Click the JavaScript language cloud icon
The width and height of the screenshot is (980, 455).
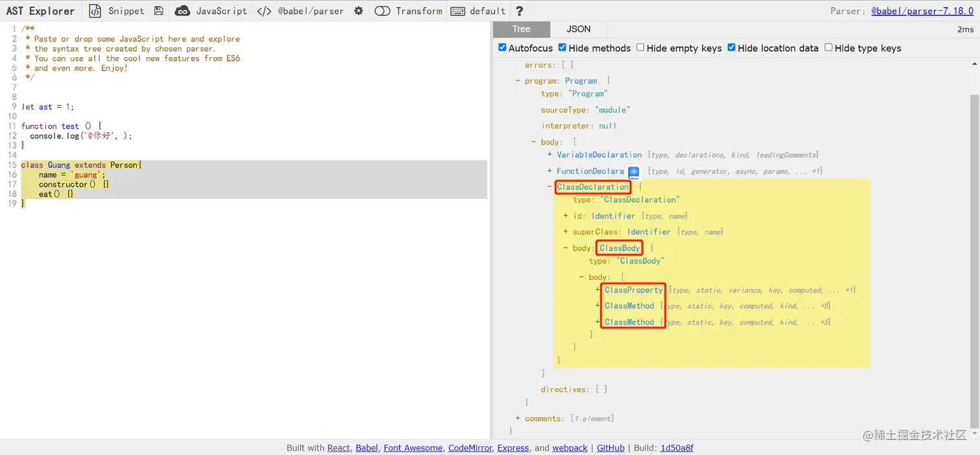pyautogui.click(x=183, y=11)
